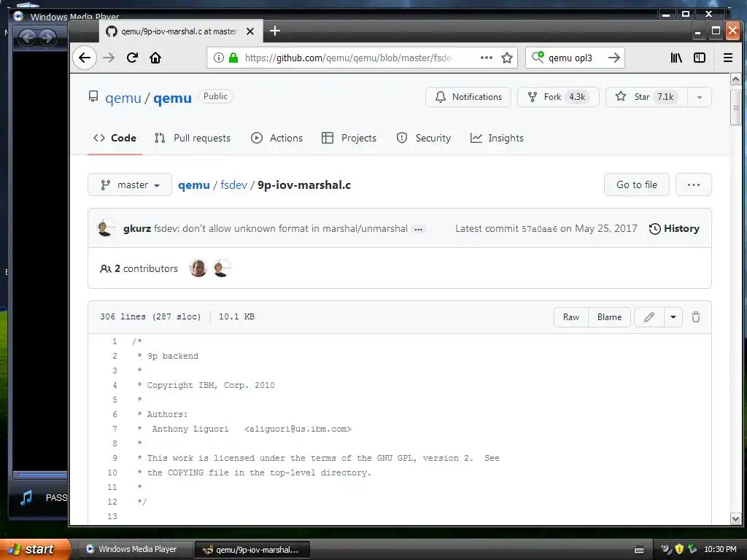Toggle the Firefox sidebar icon
Image resolution: width=747 pixels, height=560 pixels.
click(700, 58)
